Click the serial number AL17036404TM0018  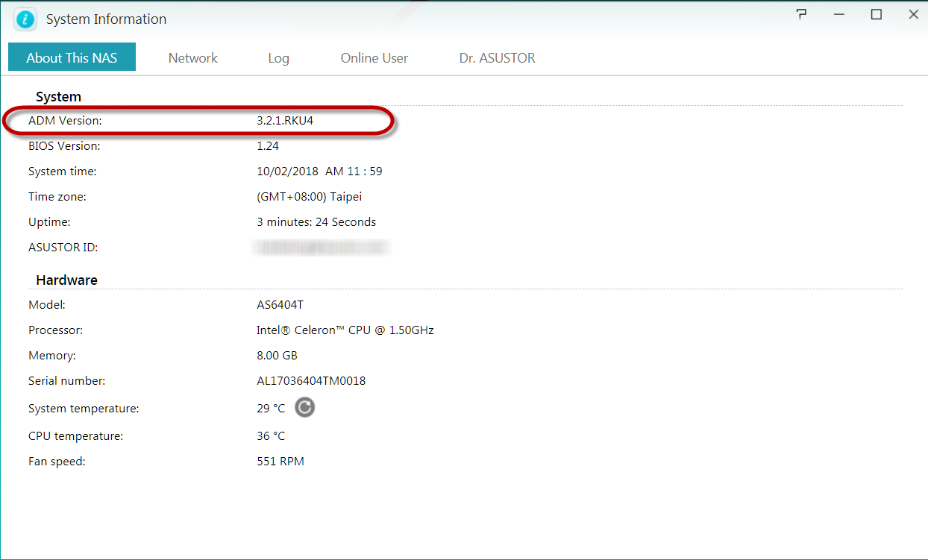click(311, 381)
